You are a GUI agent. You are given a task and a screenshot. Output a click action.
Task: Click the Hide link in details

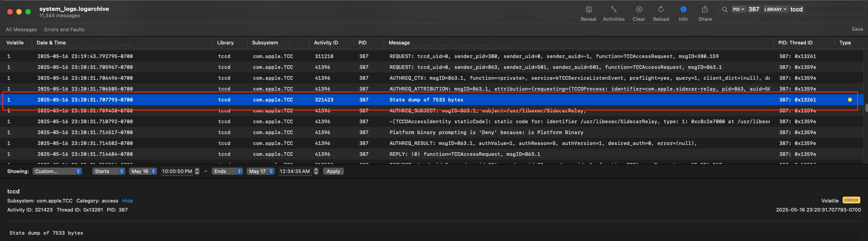pos(128,201)
